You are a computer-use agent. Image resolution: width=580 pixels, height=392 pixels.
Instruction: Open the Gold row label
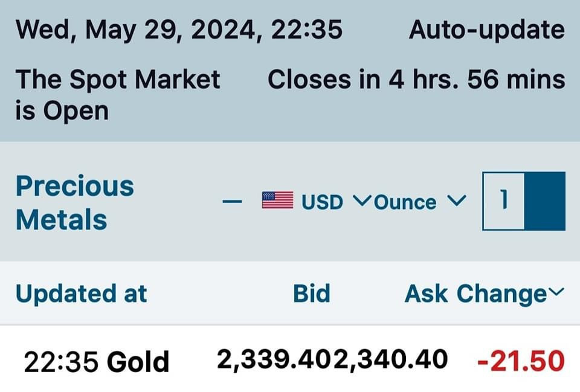(138, 362)
